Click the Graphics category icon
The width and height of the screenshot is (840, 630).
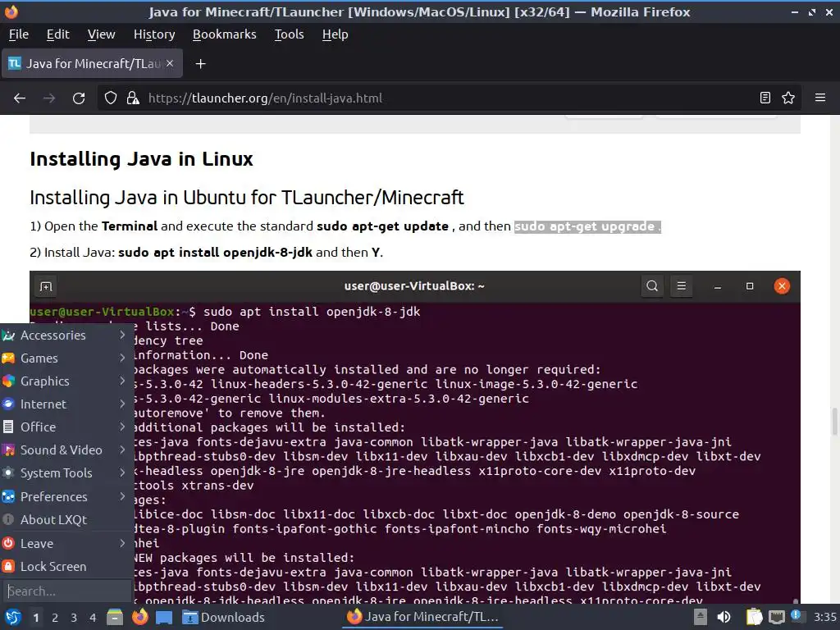(8, 381)
